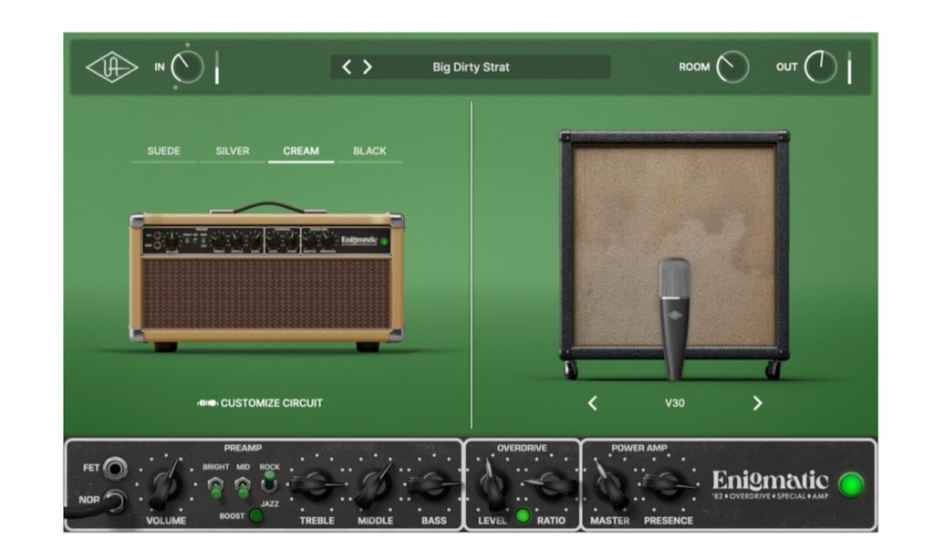Click the microphone in front of cabinet
Viewport: 934px width, 560px height.
point(674,318)
